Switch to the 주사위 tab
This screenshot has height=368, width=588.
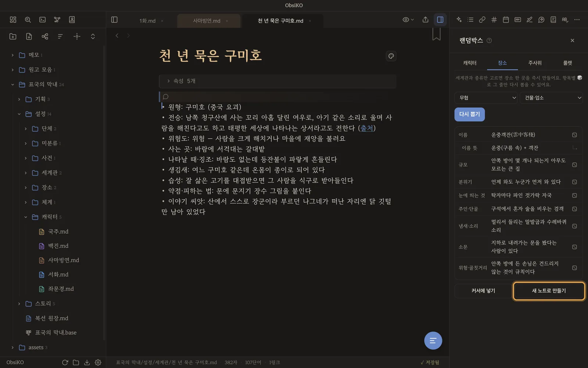[535, 63]
